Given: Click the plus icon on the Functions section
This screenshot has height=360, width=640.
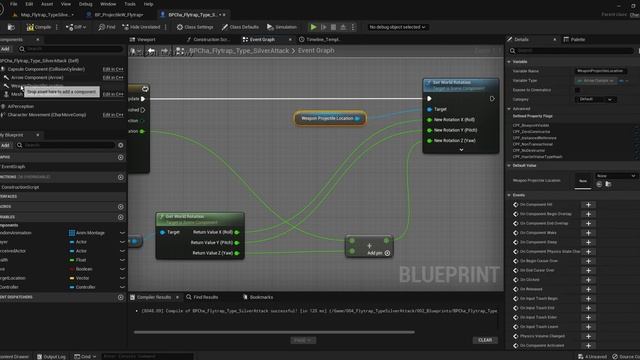Looking at the screenshot, I should (x=120, y=178).
